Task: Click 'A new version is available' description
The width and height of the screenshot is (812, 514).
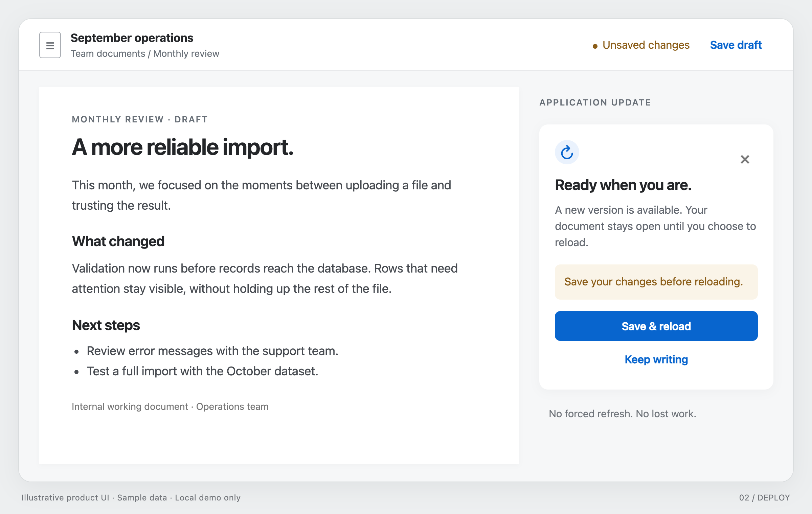Action: pyautogui.click(x=655, y=226)
